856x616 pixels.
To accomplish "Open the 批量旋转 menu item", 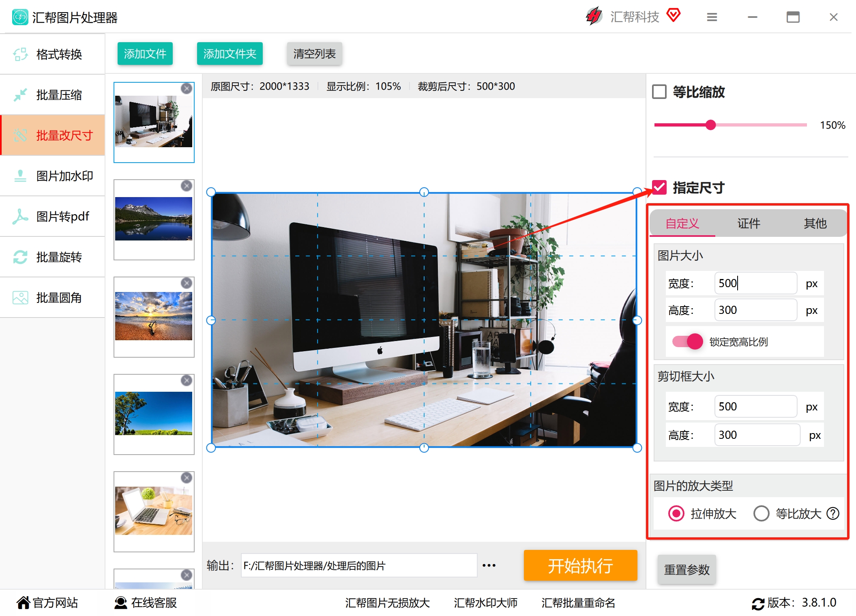I will (x=53, y=257).
